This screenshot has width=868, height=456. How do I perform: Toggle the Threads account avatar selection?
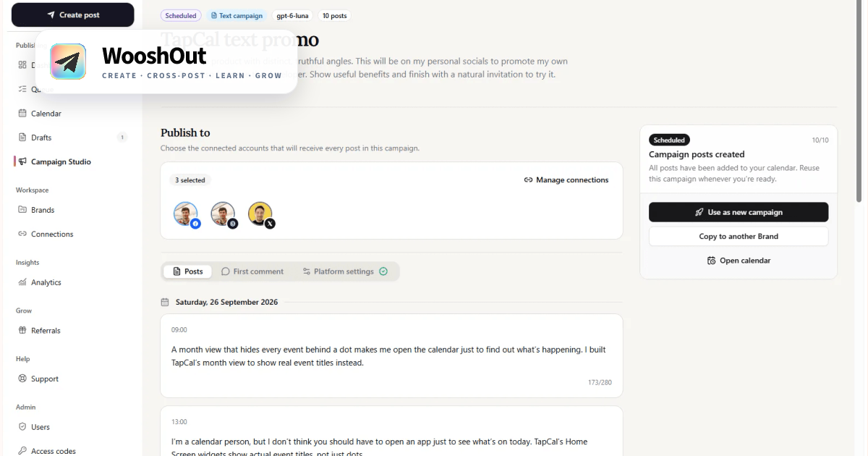[224, 215]
